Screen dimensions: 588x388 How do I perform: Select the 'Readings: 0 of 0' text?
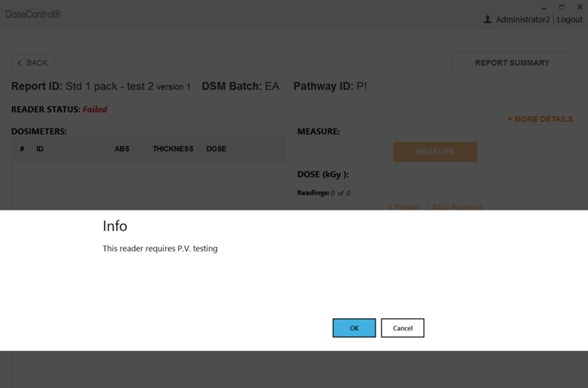tap(324, 193)
